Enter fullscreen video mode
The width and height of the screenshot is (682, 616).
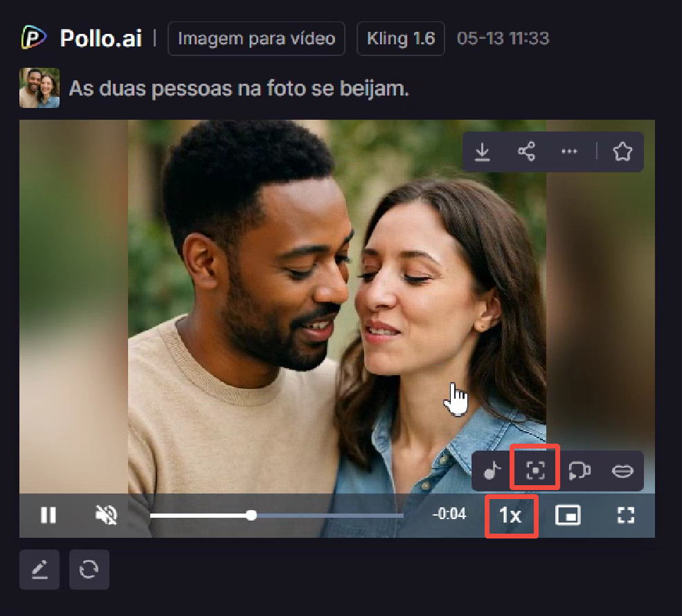pyautogui.click(x=626, y=515)
